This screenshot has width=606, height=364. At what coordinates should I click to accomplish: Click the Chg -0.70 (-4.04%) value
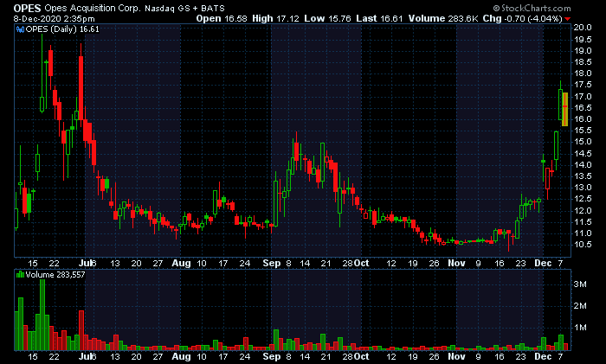[x=522, y=18]
